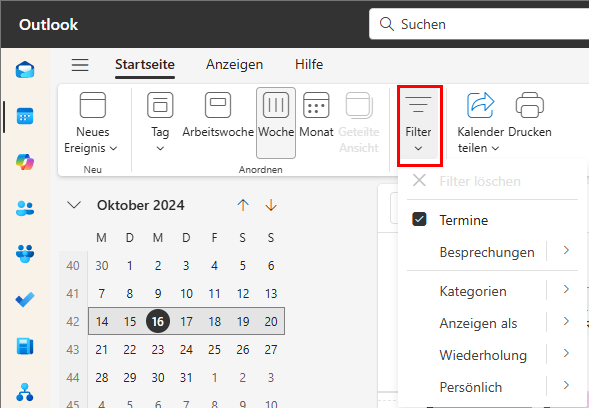Viewport: 589px width, 408px height.
Task: Select week number 40
Action: pos(73,266)
